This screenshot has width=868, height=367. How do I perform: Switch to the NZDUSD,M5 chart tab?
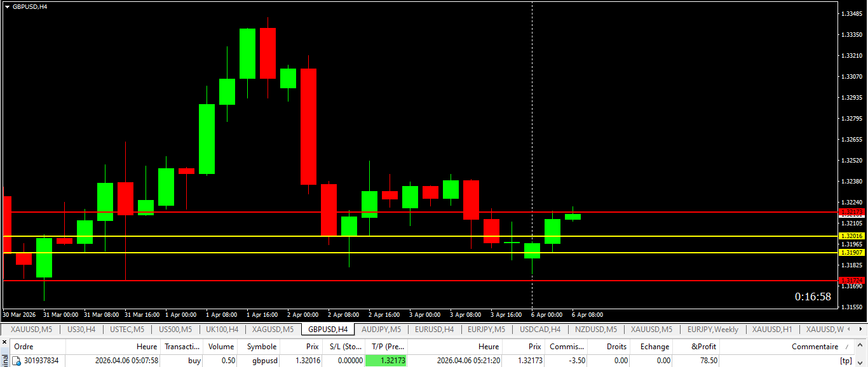pyautogui.click(x=596, y=330)
